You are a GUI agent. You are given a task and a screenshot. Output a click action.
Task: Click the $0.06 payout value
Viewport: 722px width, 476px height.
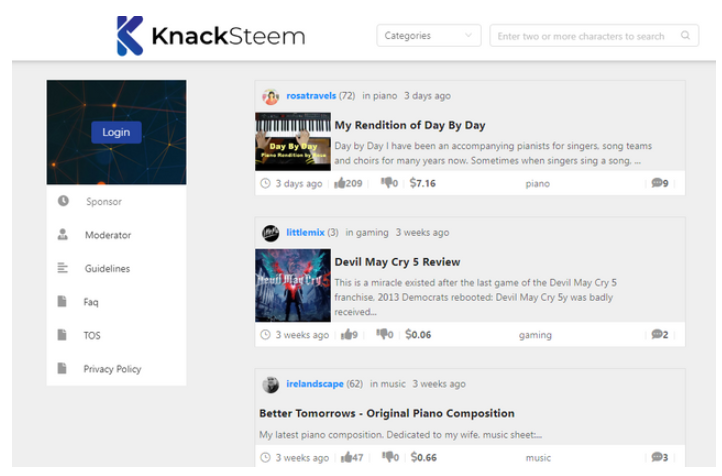pos(418,335)
